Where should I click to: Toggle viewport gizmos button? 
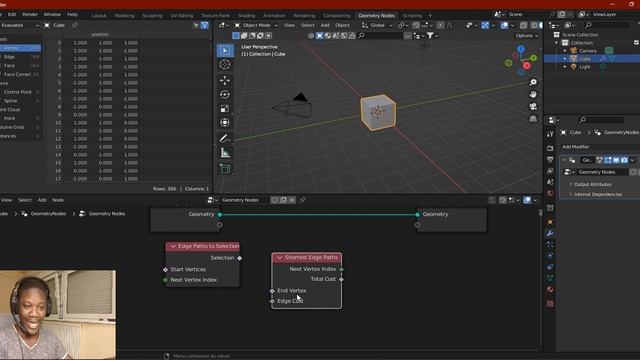pos(485,25)
